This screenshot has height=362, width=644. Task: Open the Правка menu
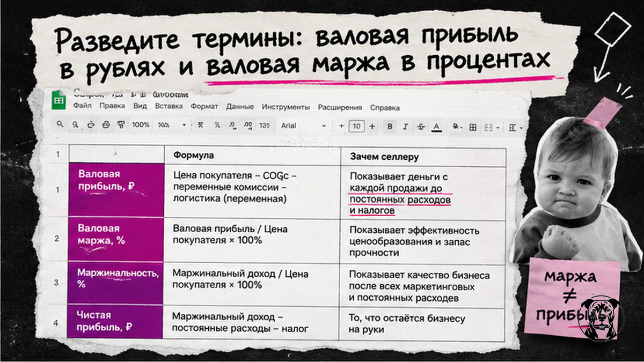112,106
